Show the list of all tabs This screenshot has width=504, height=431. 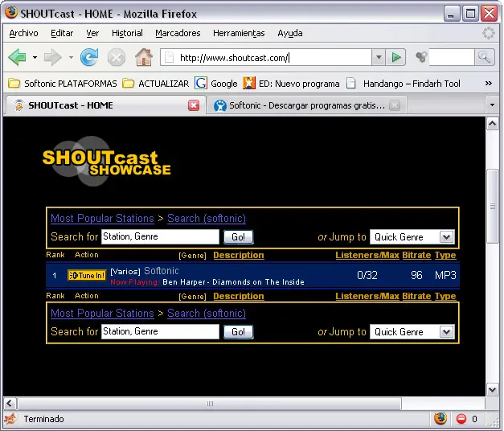click(491, 105)
